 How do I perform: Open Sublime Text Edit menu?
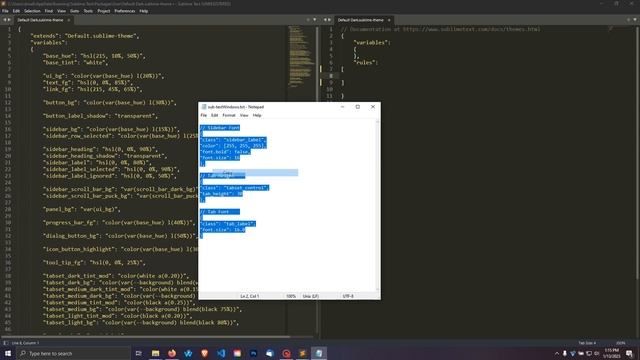pyautogui.click(x=16, y=11)
